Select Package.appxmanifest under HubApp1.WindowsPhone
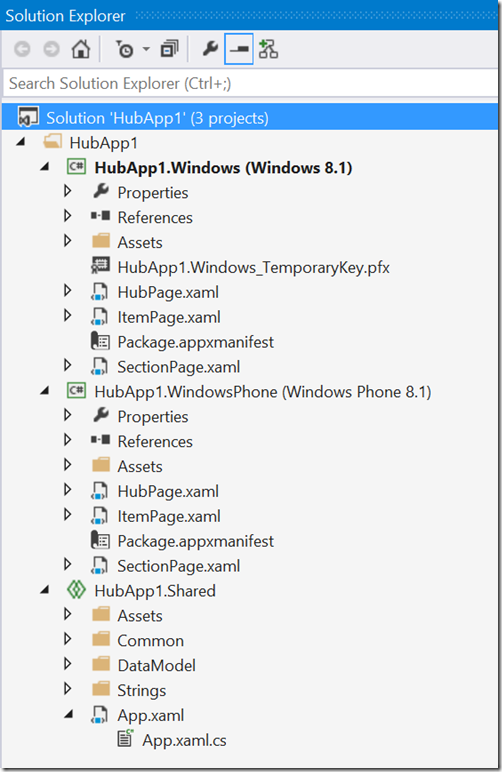Screen dimensions: 502x772 tap(195, 541)
